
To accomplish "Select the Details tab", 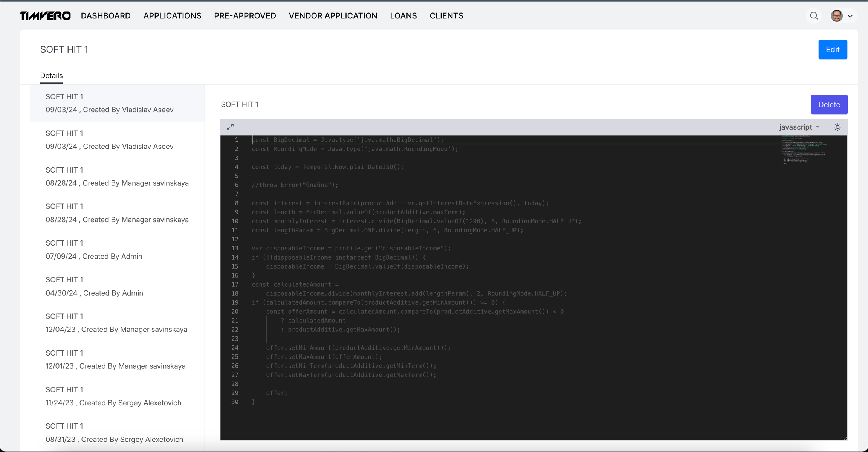I will tap(51, 76).
